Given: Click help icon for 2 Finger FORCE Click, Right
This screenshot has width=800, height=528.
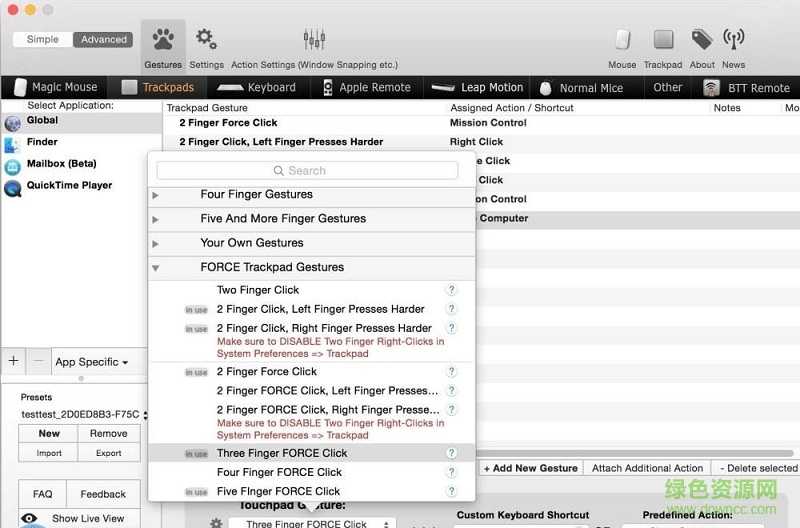Looking at the screenshot, I should [x=451, y=410].
